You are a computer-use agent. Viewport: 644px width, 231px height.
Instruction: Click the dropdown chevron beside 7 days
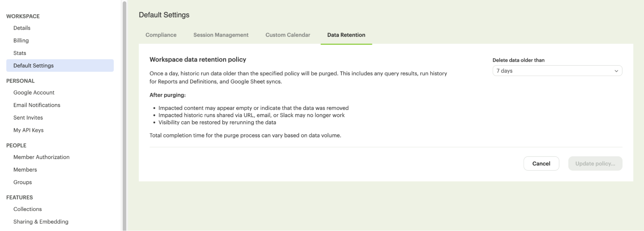pos(616,71)
